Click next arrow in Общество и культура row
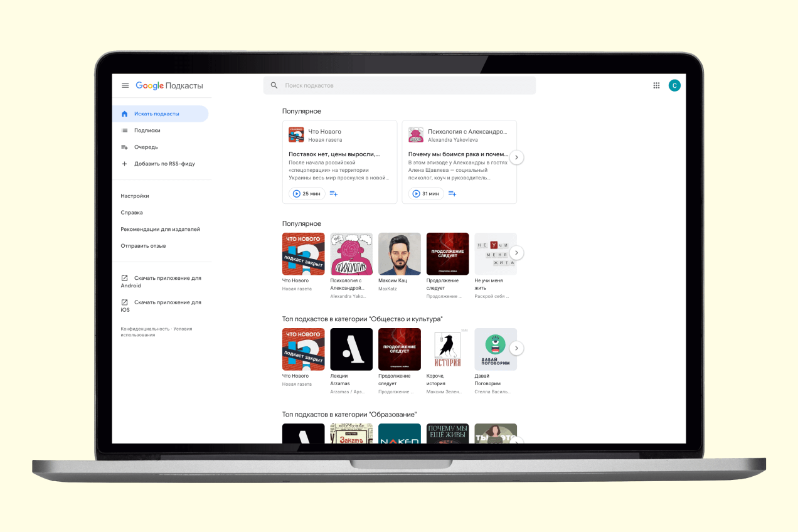 (x=516, y=348)
